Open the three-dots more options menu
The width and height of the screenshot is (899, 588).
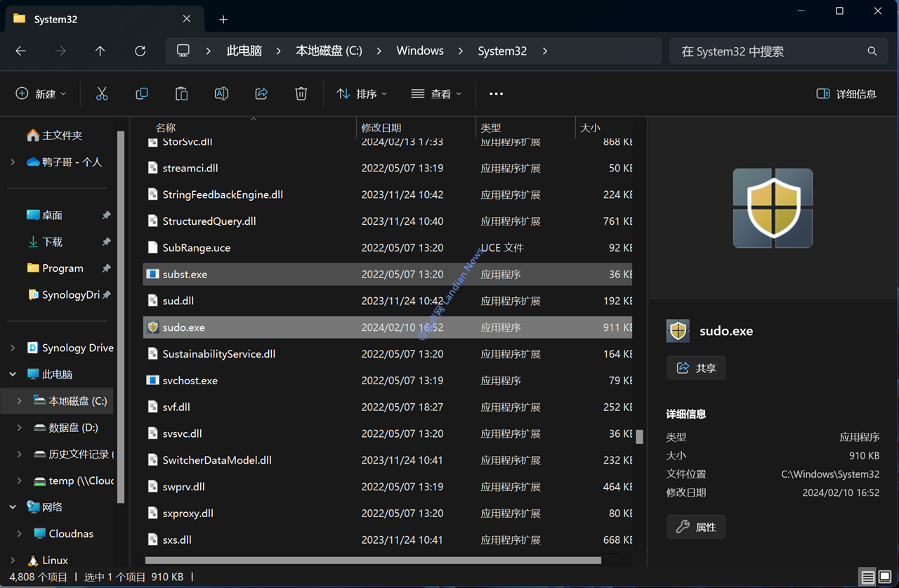(x=496, y=93)
